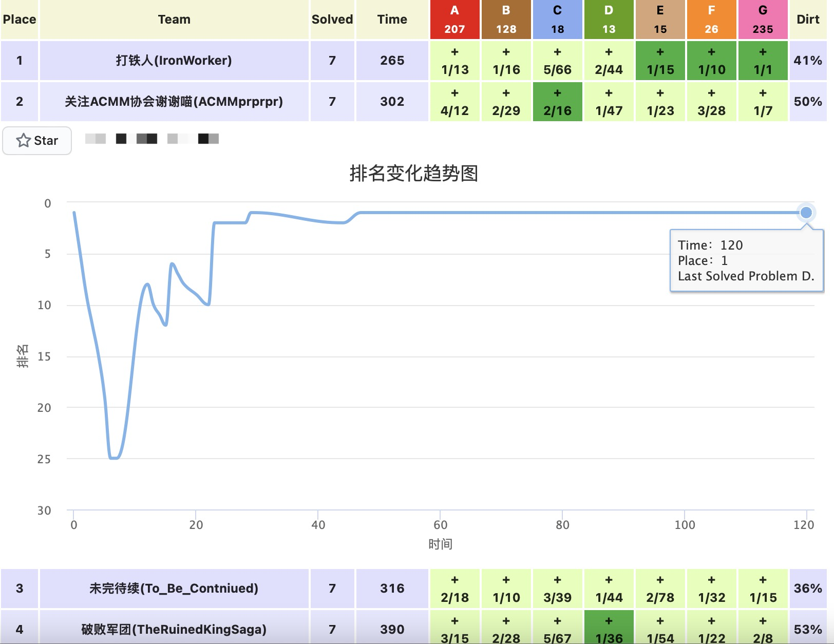
Task: Click the Time column header
Action: click(x=392, y=20)
